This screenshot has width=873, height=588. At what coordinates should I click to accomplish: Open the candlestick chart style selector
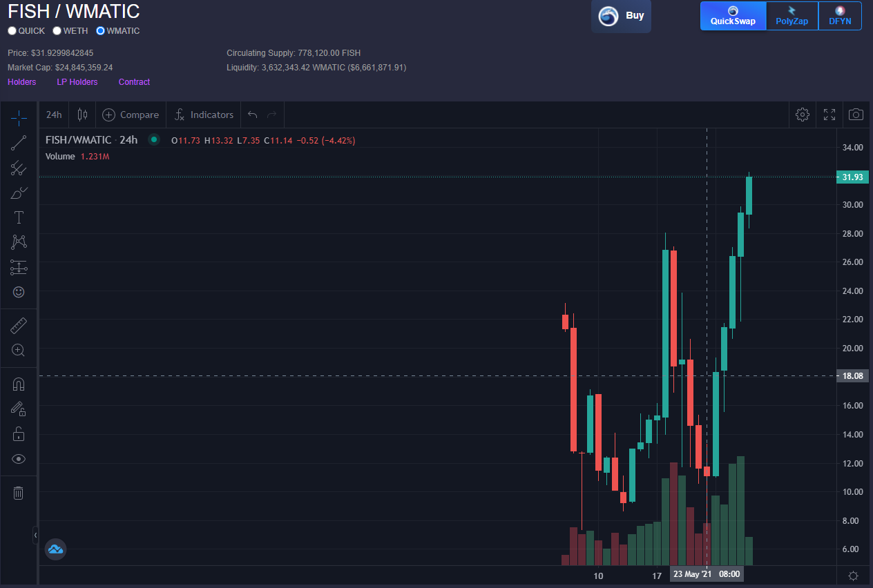82,115
